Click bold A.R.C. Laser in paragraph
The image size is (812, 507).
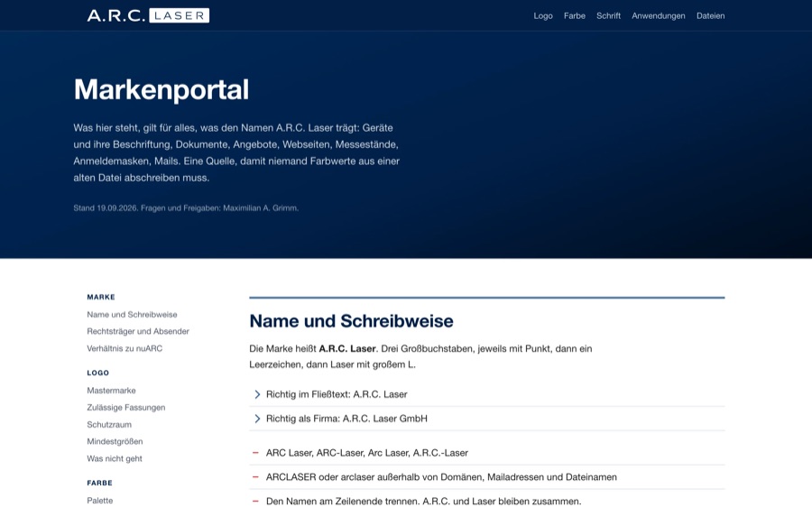coord(347,348)
